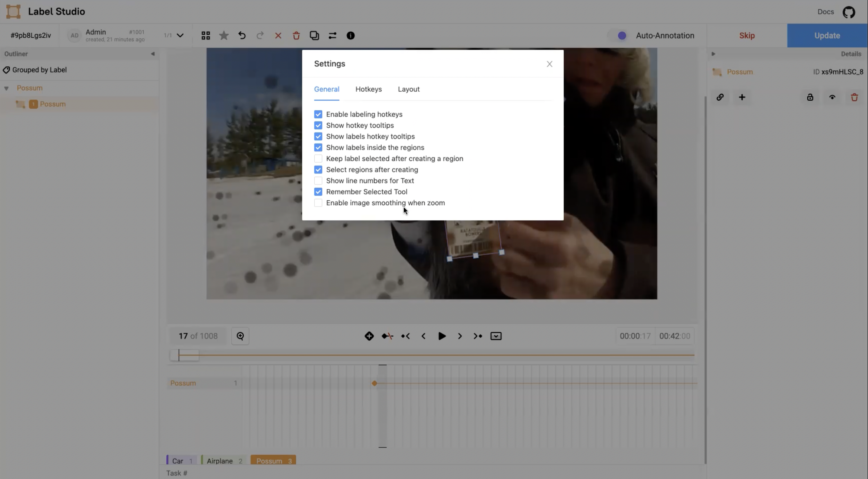
Task: Expand the annotation 1/1 dropdown chevron
Action: click(180, 35)
